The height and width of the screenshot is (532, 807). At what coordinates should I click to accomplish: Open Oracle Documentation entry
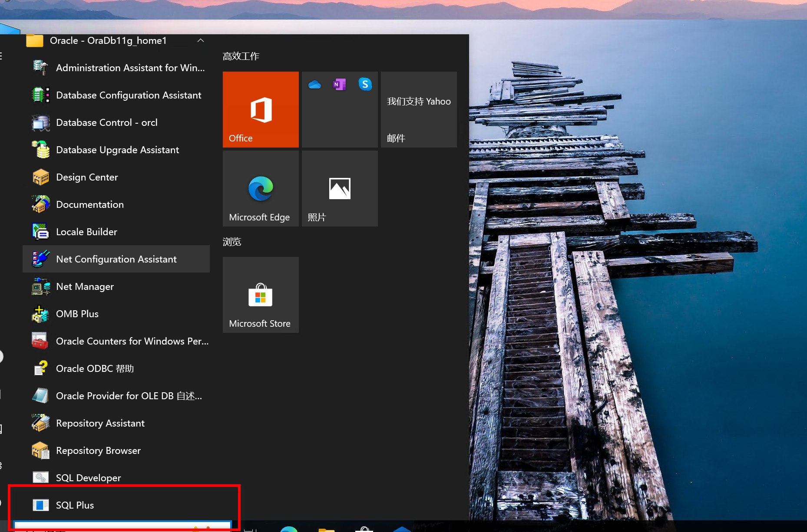tap(89, 205)
